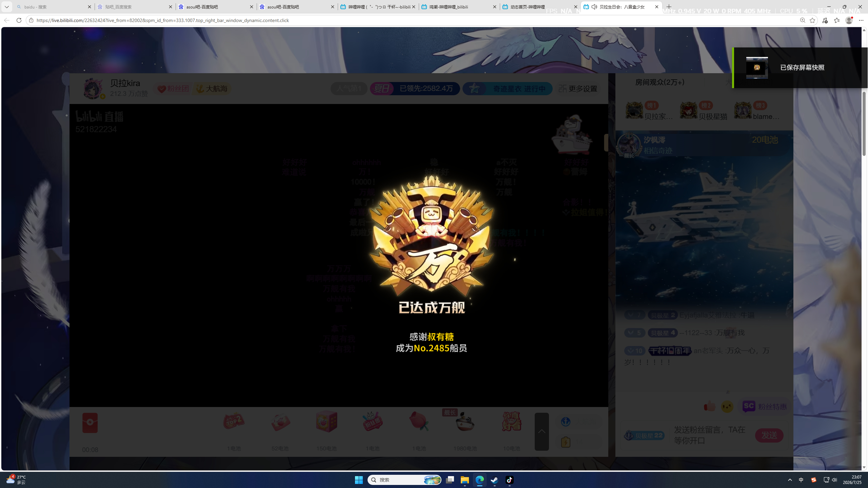Screen dimensions: 868x488
Task: Switch to the 房间观众(2万+) tab
Action: (x=659, y=82)
